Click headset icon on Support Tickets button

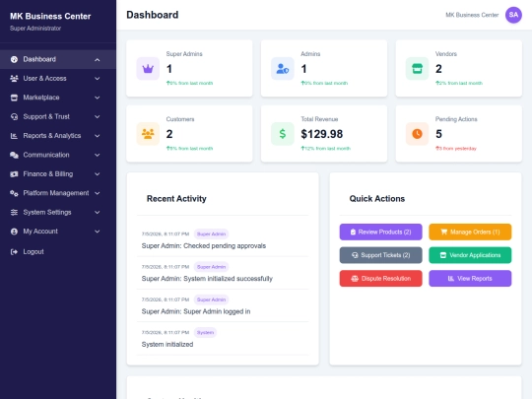point(355,255)
